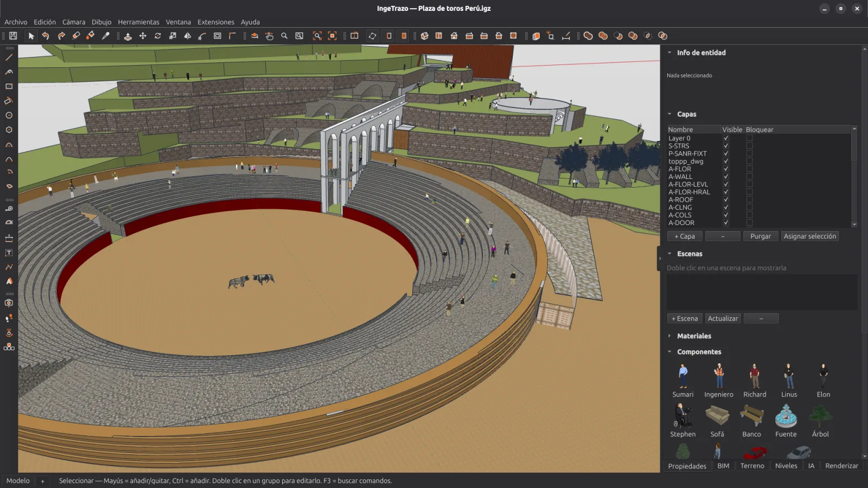
Task: Select the Line tool in left sidebar
Action: (9, 57)
